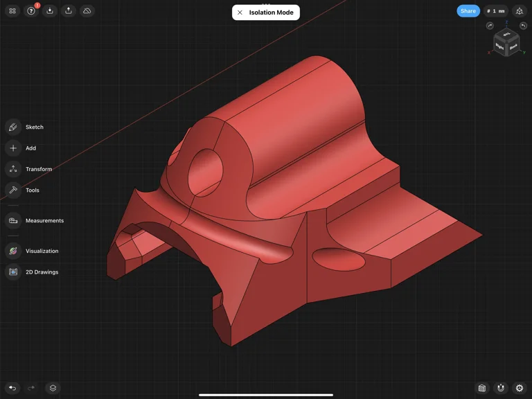Expand the Tools menu
The height and width of the screenshot is (399, 532).
click(13, 190)
